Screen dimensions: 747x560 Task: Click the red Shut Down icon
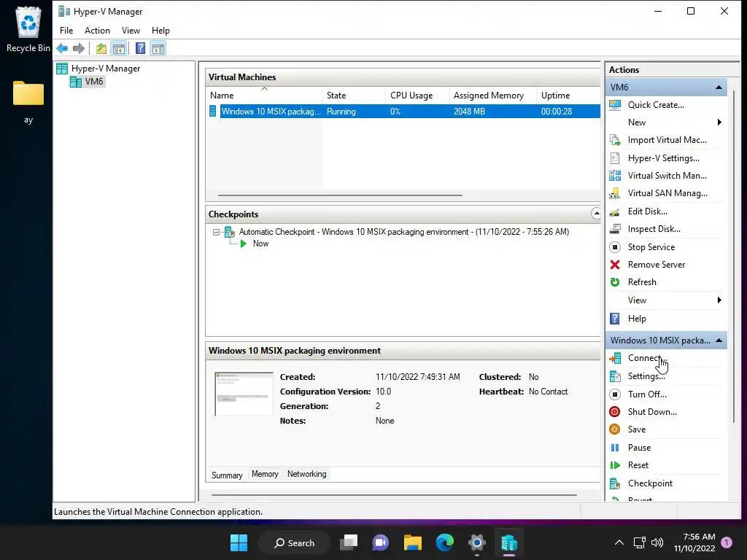615,412
